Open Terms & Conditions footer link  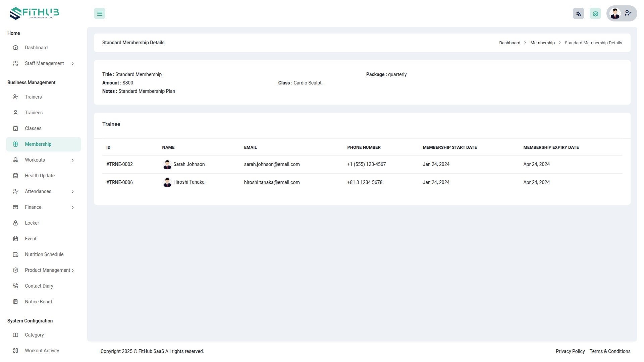tap(610, 351)
